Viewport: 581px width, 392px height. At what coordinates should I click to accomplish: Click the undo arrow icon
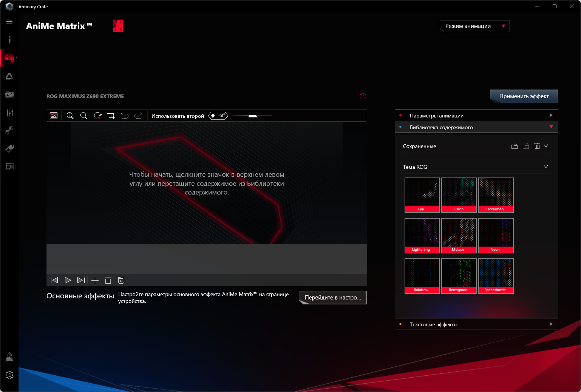coord(125,116)
